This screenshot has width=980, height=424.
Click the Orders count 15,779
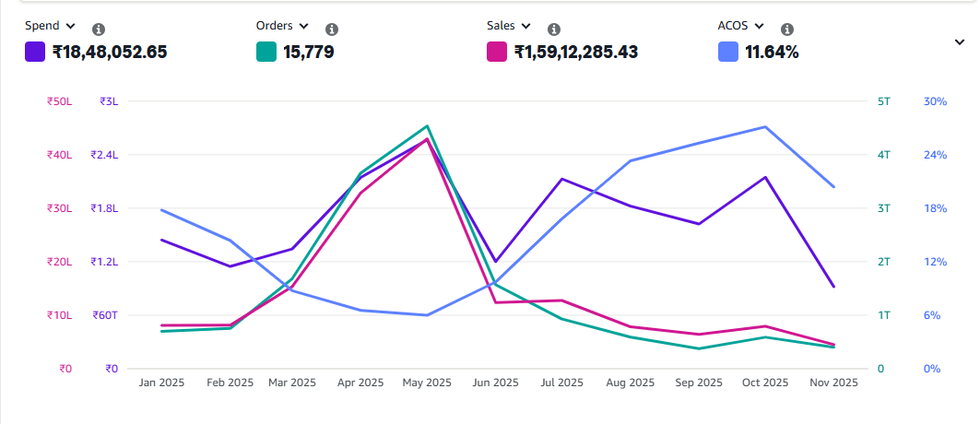(x=309, y=53)
